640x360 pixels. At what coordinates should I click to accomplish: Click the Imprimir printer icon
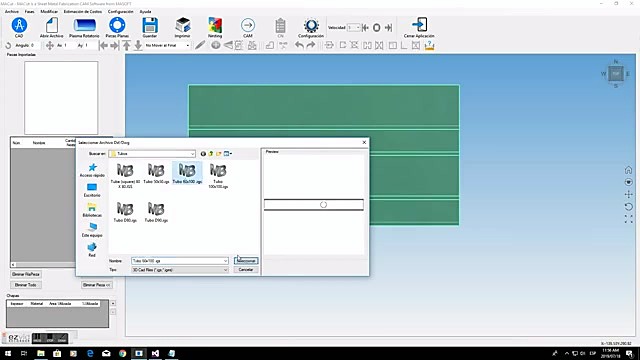[x=182, y=26]
